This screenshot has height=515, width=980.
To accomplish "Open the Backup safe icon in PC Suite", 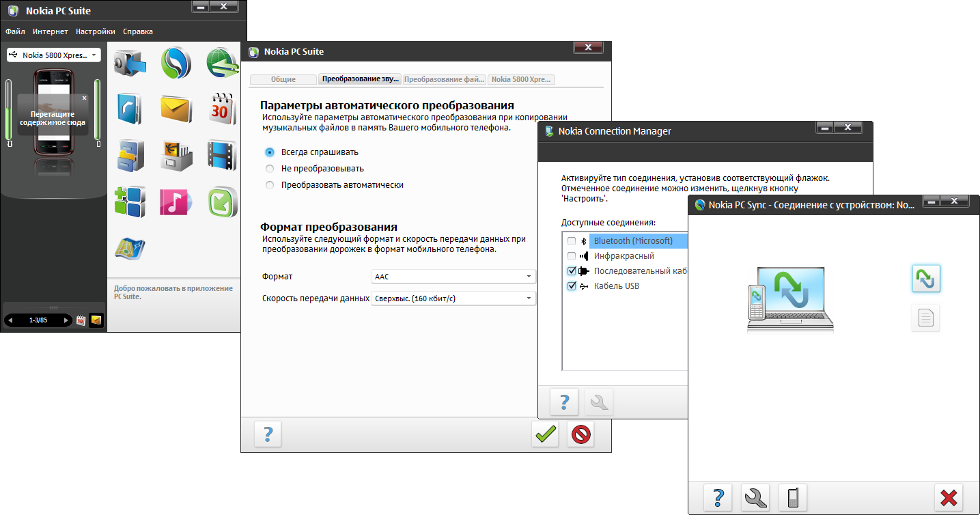I will (130, 64).
